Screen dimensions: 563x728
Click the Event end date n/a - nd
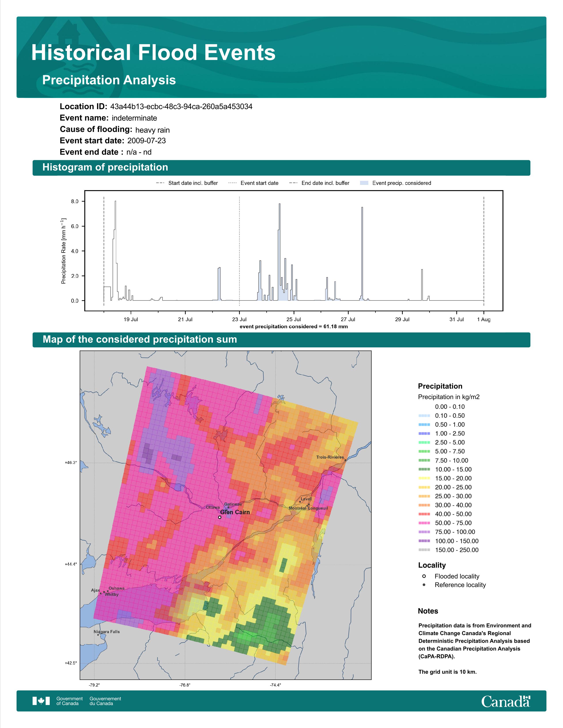(x=139, y=152)
